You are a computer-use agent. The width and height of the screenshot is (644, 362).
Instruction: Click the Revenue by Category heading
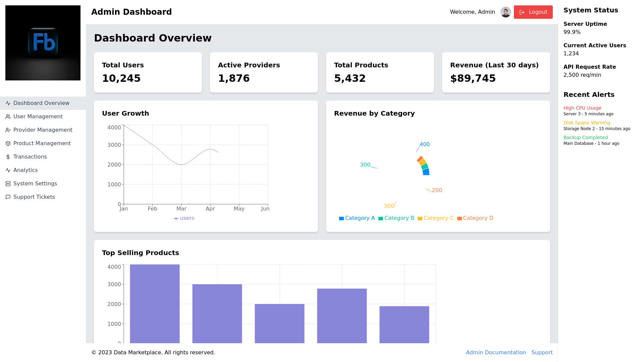click(x=374, y=113)
